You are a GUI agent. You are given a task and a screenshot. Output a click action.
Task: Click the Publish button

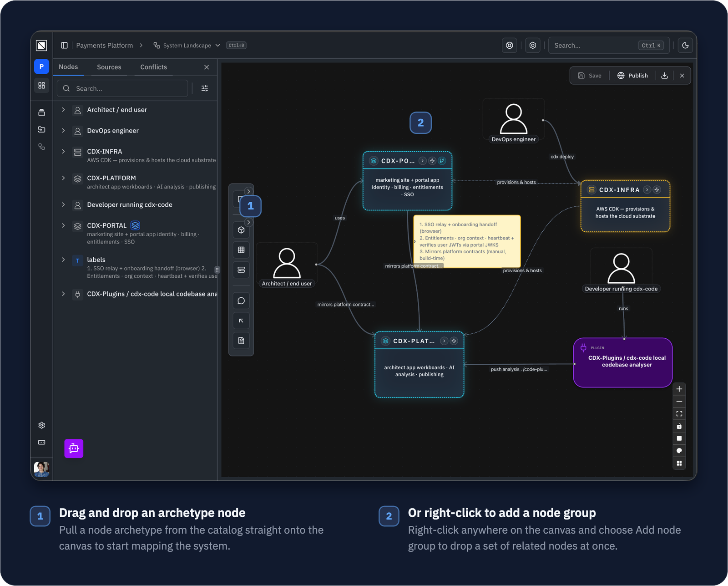click(x=632, y=76)
